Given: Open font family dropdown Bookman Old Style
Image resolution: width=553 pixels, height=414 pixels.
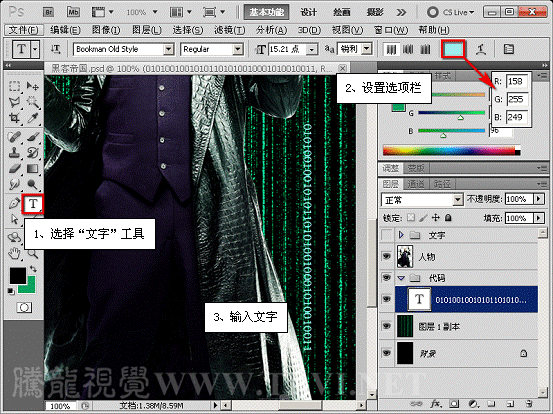Looking at the screenshot, I should (x=169, y=49).
